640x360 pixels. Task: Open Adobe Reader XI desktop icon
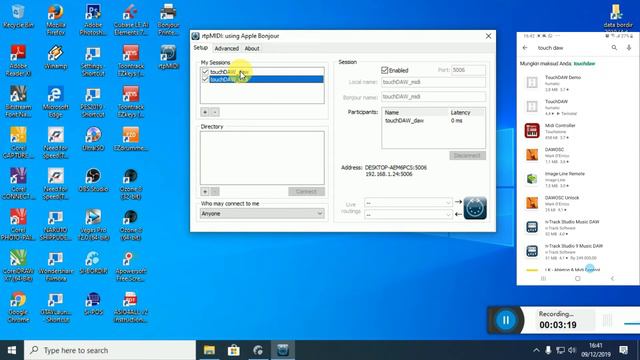point(18,60)
